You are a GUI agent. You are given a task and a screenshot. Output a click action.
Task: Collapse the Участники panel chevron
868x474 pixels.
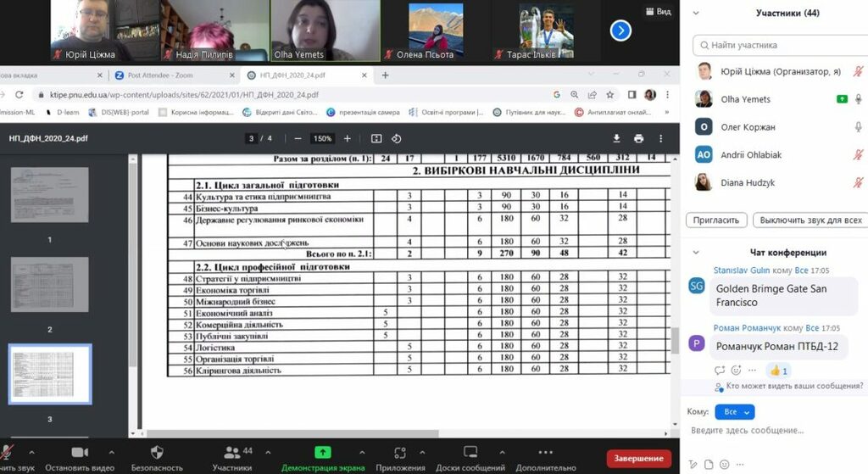pyautogui.click(x=696, y=13)
